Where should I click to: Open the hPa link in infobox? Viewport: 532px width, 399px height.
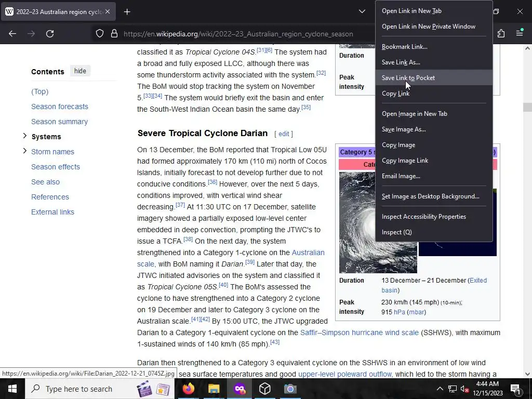pos(400,312)
